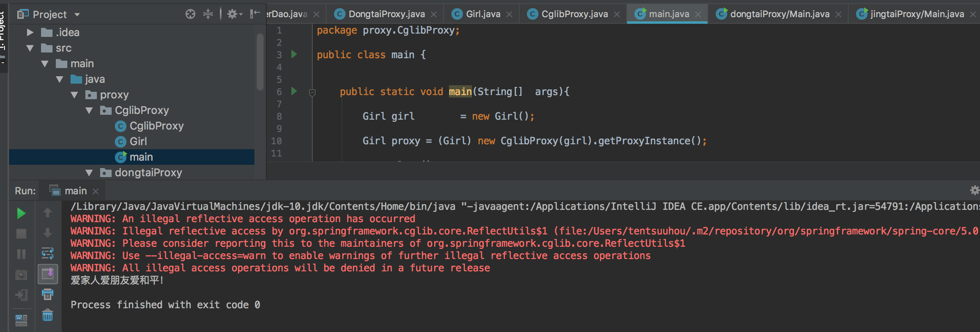Click 'new Girl();' in line 8
This screenshot has width=980, height=332.
click(x=503, y=116)
